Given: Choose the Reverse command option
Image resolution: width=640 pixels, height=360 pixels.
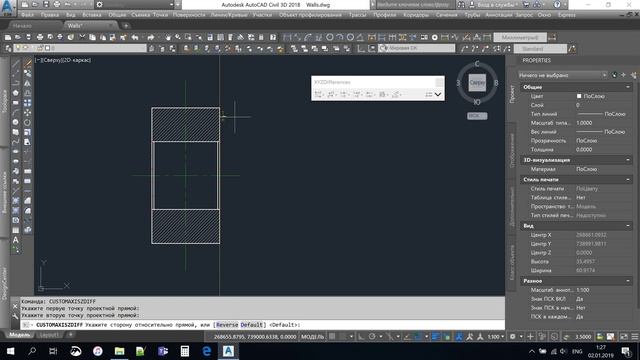Looking at the screenshot, I should tap(227, 325).
